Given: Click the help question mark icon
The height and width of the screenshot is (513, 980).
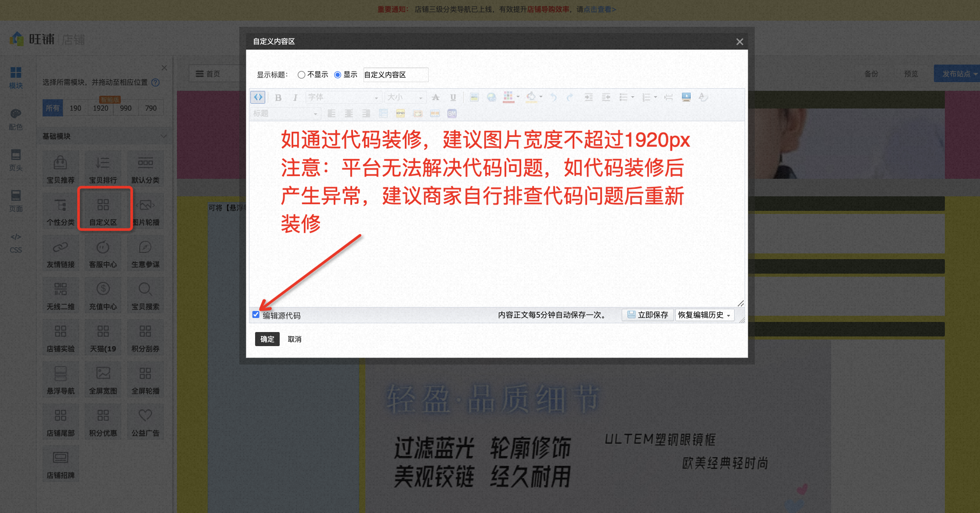Looking at the screenshot, I should click(x=155, y=83).
